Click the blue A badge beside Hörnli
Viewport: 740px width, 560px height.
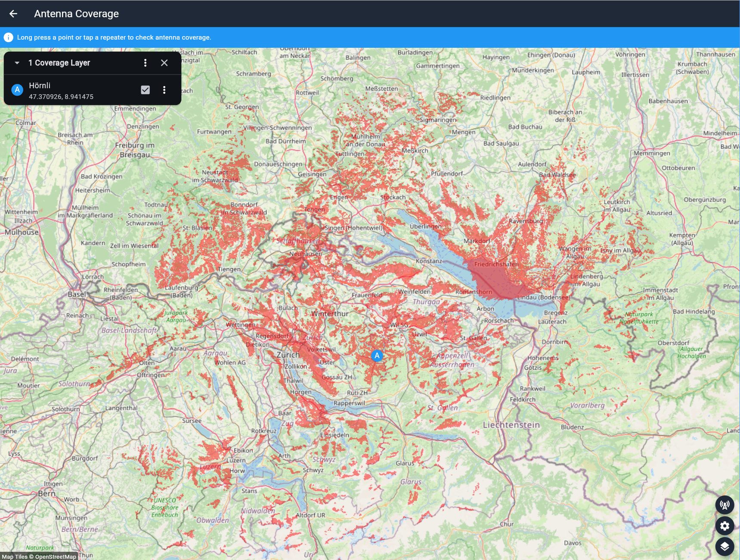[x=17, y=90]
